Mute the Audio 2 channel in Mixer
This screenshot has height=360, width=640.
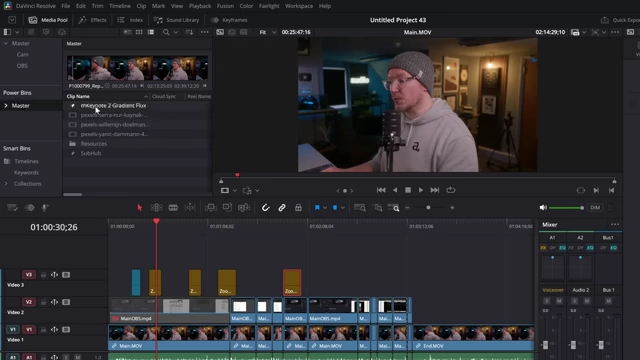[587, 301]
